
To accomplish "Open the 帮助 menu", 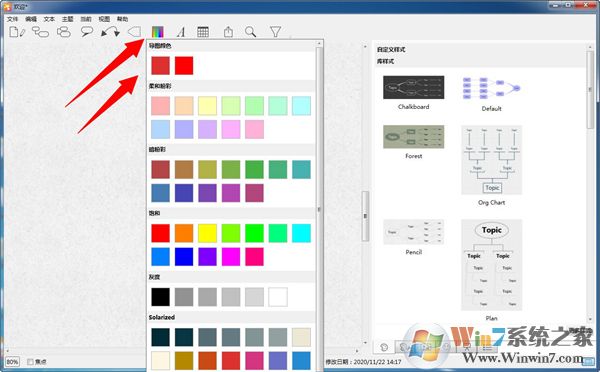I will tap(122, 19).
